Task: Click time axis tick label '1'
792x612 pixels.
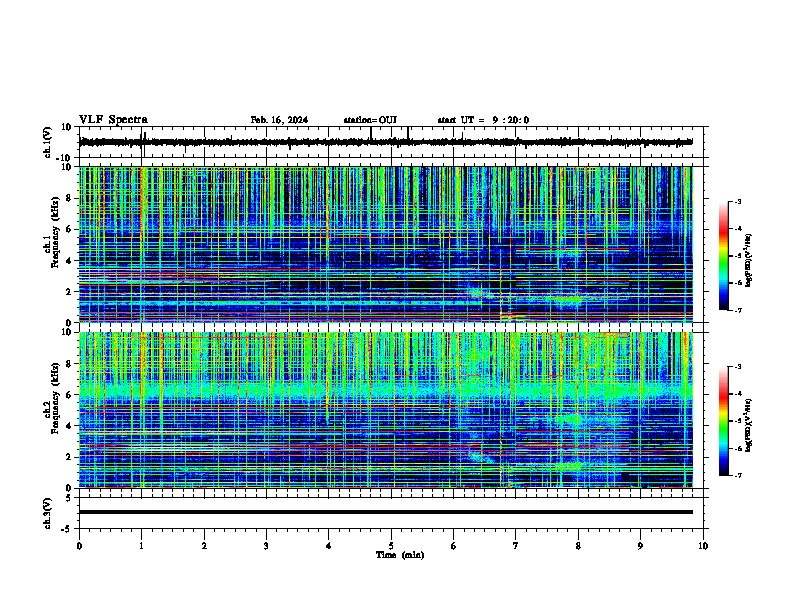Action: point(141,546)
